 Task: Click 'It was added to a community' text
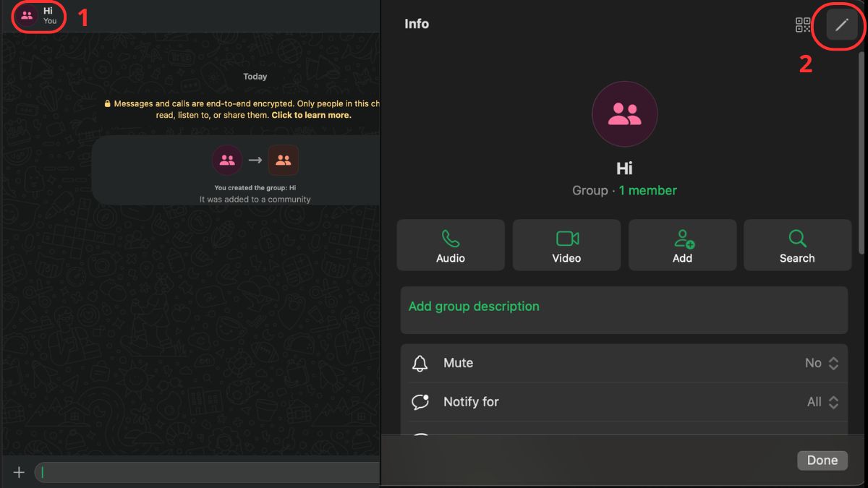click(x=255, y=199)
